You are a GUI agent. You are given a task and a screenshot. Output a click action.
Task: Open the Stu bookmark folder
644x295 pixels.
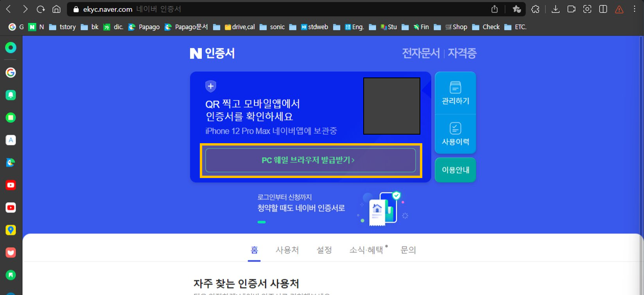(x=383, y=27)
